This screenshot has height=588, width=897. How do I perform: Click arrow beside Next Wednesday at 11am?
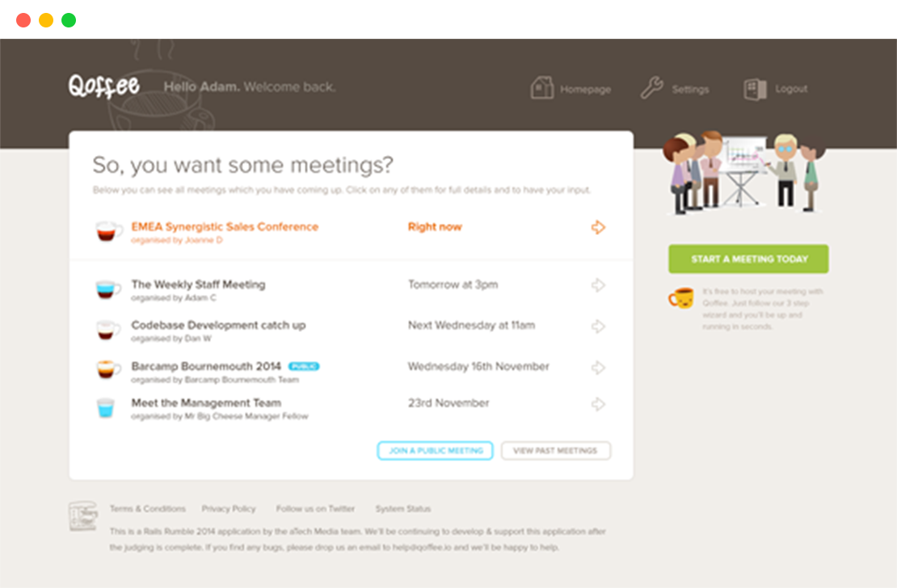point(598,326)
